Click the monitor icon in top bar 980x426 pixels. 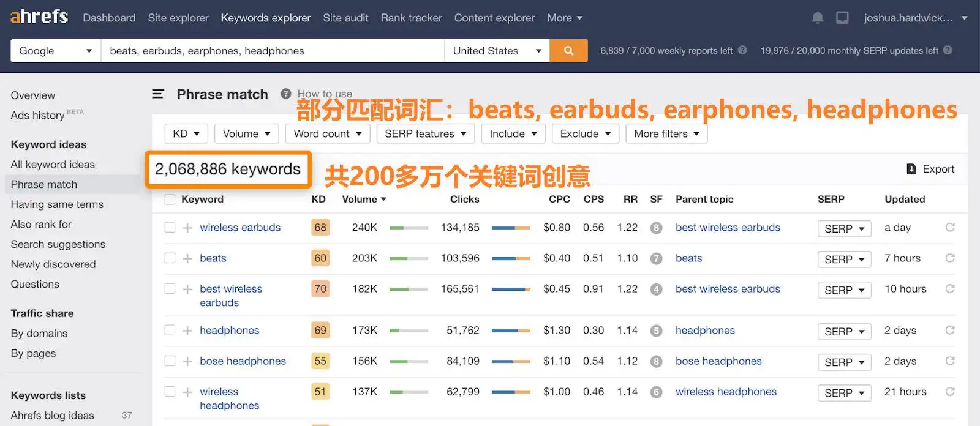[x=842, y=18]
